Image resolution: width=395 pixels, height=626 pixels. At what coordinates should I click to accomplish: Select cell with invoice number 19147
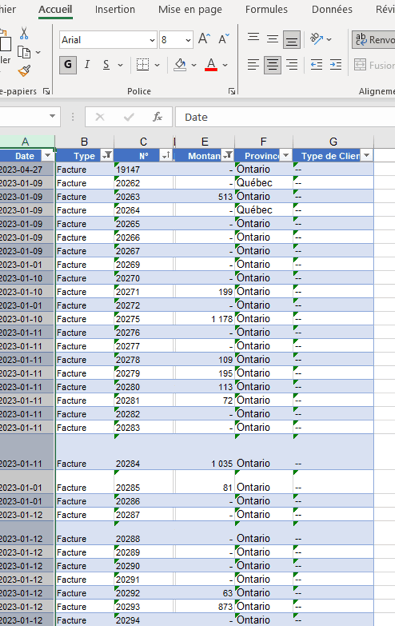point(144,169)
